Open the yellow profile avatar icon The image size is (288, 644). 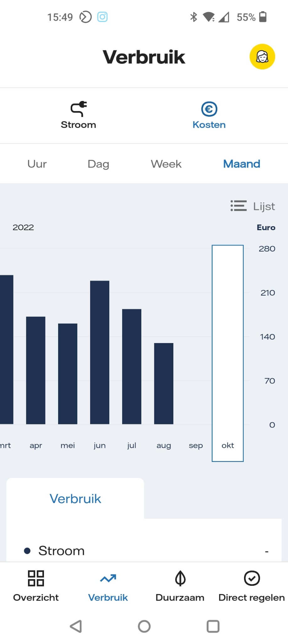click(x=262, y=57)
